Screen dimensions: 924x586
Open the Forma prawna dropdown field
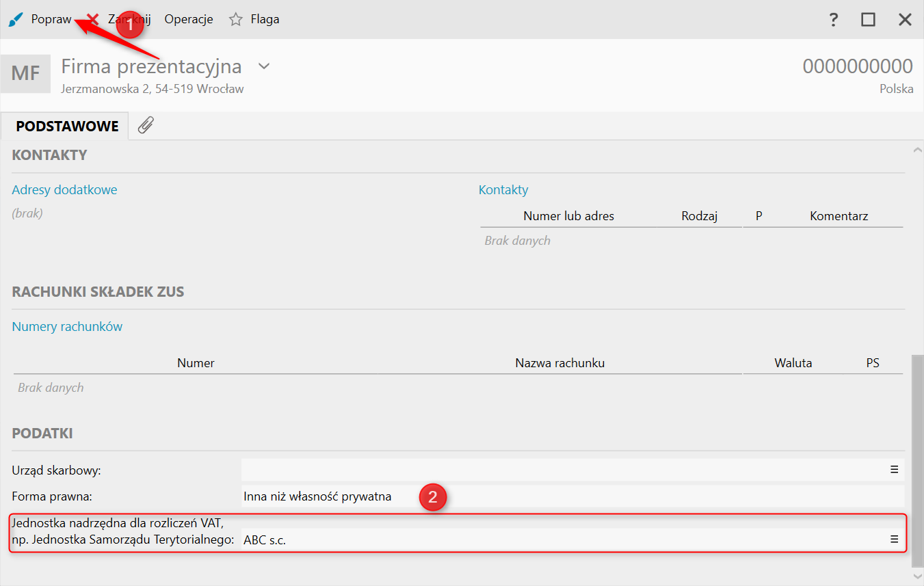pyautogui.click(x=572, y=496)
